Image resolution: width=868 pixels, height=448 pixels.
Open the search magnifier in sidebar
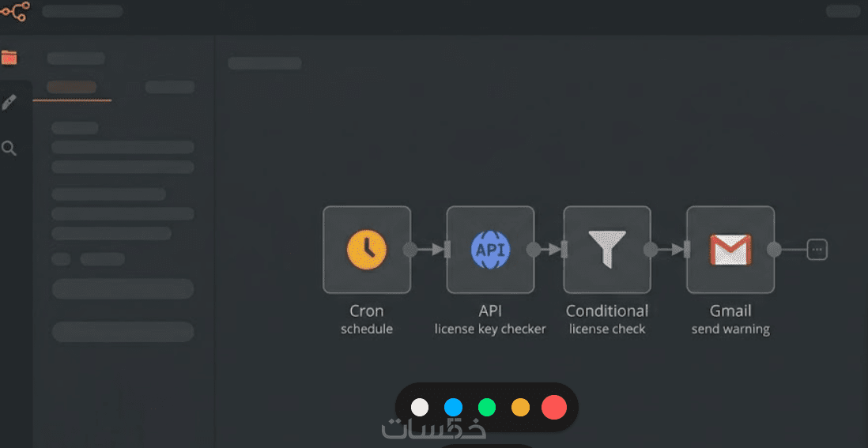[9, 148]
